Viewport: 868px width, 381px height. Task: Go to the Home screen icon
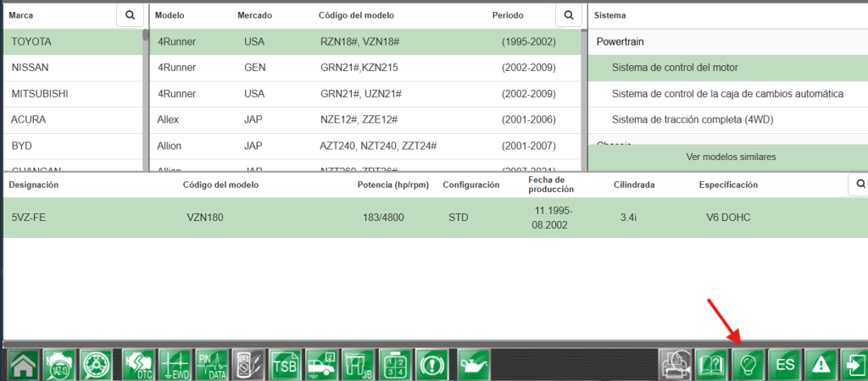(25, 364)
